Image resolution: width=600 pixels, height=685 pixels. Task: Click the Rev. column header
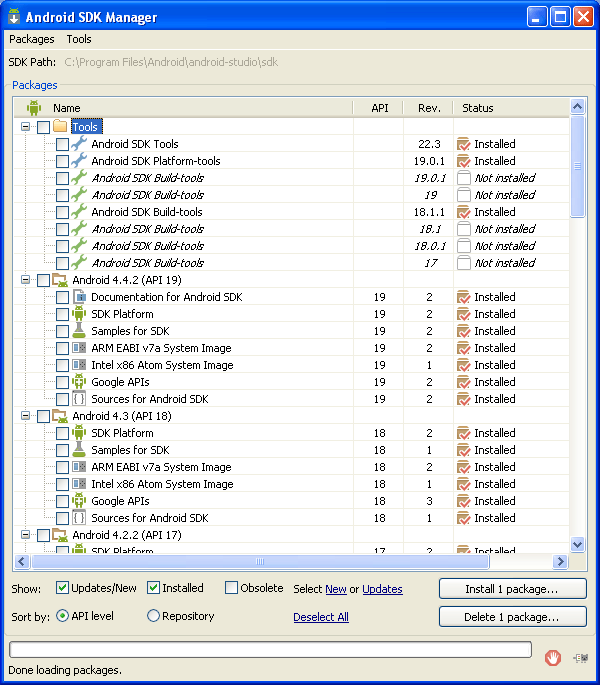pos(429,108)
